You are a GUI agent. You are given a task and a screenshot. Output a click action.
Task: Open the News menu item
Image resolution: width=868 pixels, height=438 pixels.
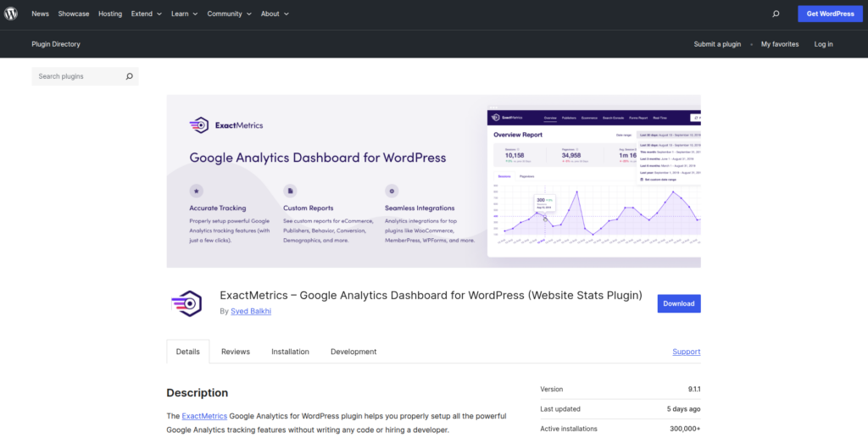coord(41,14)
